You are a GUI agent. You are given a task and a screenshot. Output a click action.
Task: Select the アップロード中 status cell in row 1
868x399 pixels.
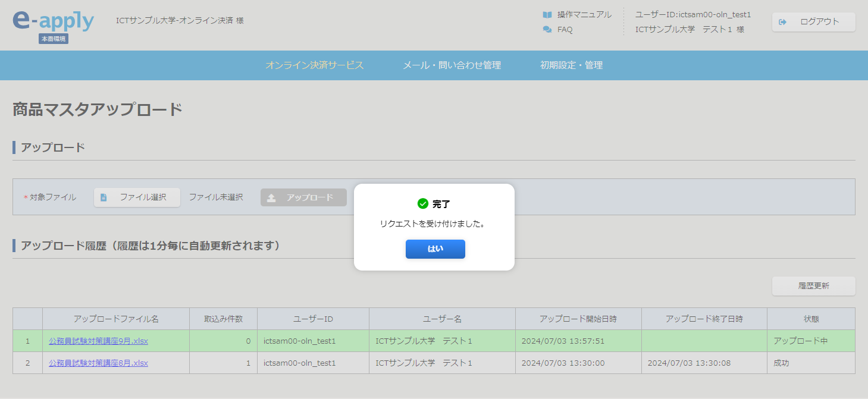coord(800,341)
